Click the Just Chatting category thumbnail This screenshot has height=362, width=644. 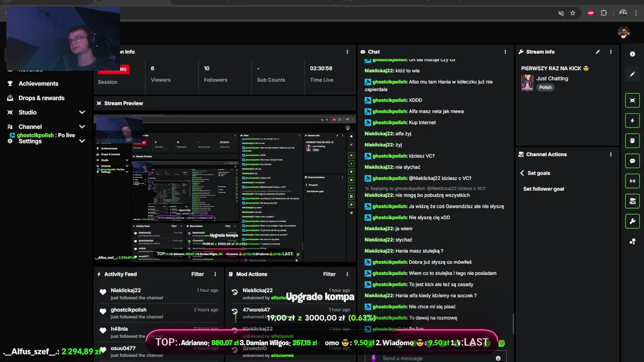[x=527, y=83]
